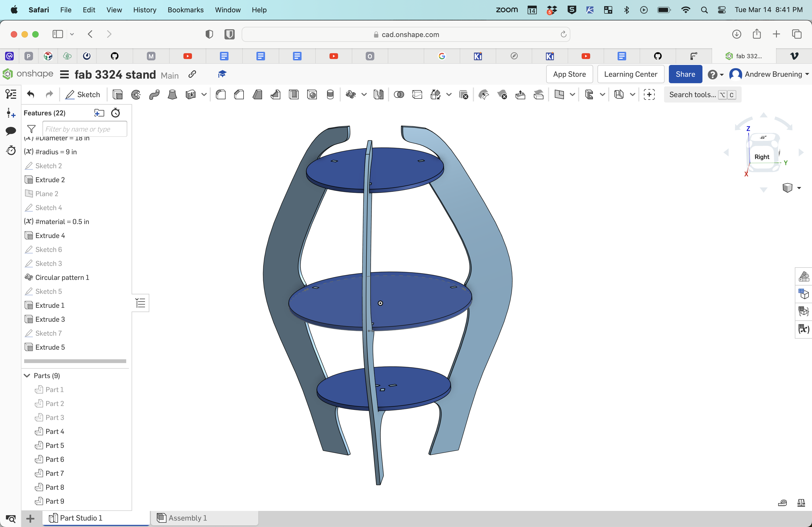Screen dimensions: 812x527
Task: Open the Add custom features tool
Action: coord(649,94)
